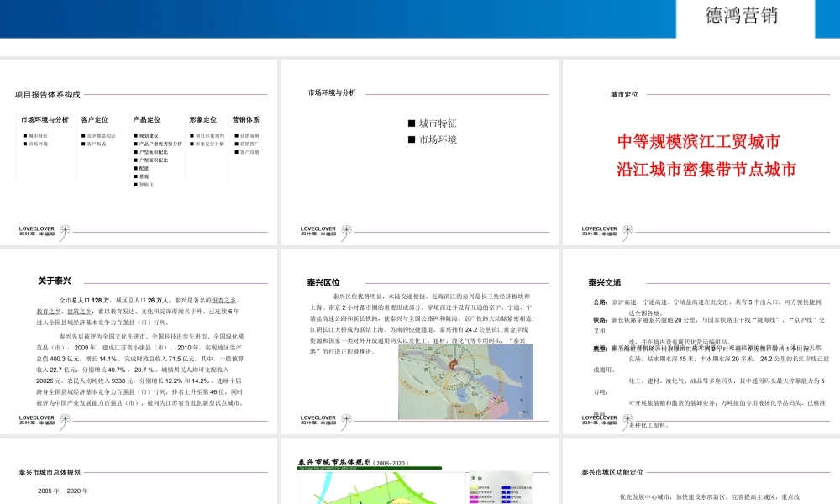The width and height of the screenshot is (840, 504).
Task: Click the LOVECLOVER logo on the 泰兴区位 slide
Action: [x=326, y=421]
